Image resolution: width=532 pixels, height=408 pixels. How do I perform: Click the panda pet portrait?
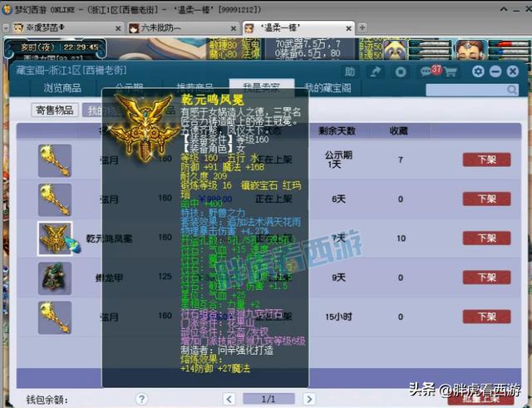396,50
